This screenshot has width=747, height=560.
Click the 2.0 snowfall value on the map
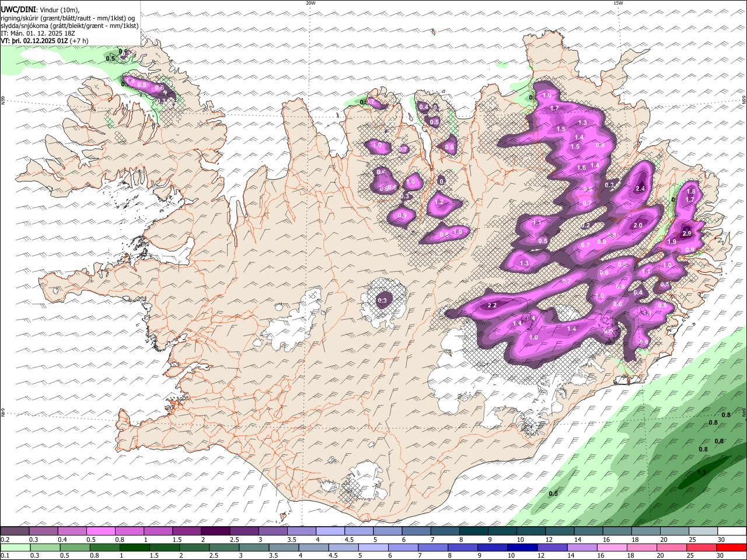638,225
